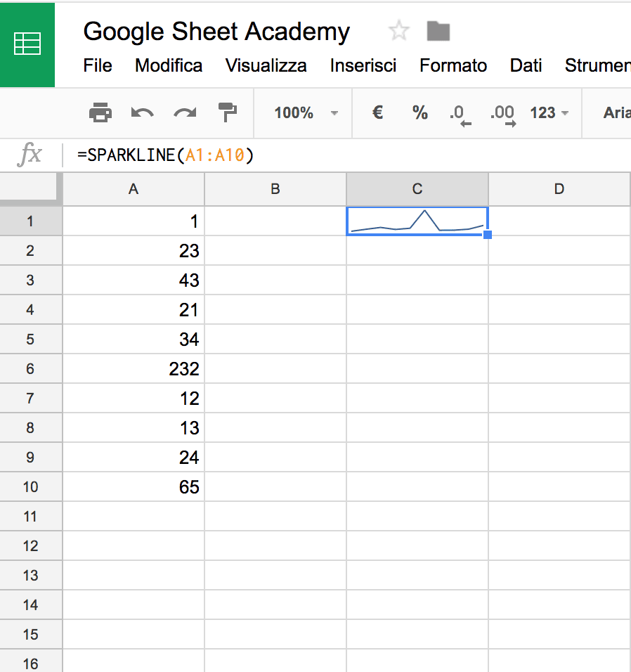The width and height of the screenshot is (631, 672).
Task: Open the move to folder icon
Action: 438,32
